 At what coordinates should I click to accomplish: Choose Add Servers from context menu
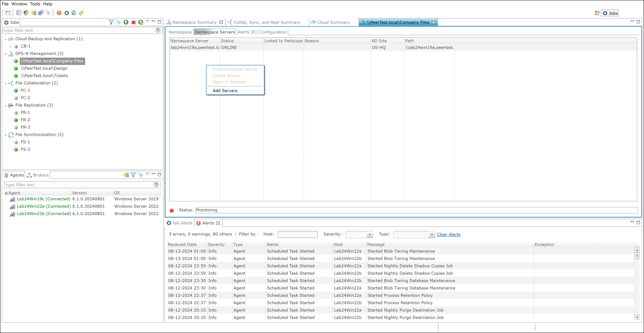pyautogui.click(x=235, y=91)
